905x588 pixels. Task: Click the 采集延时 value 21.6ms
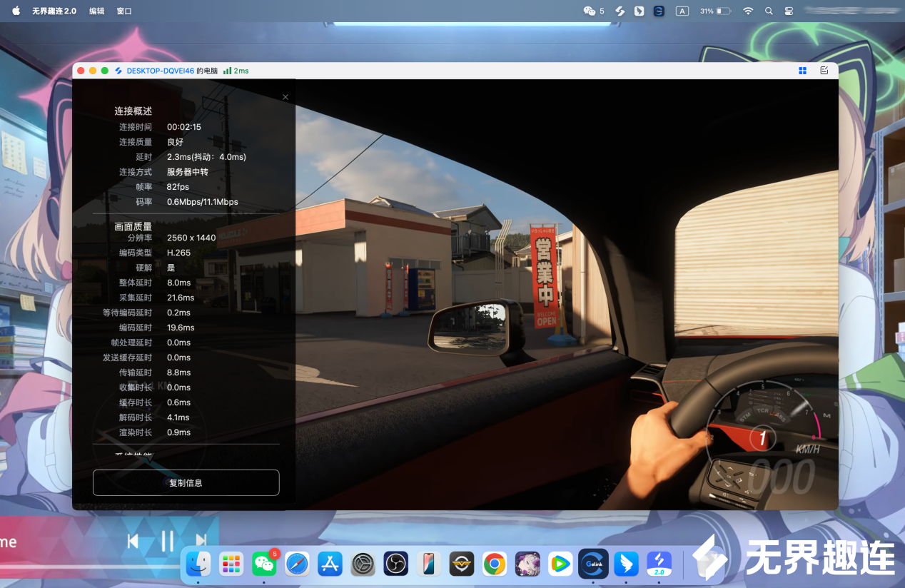pos(181,298)
